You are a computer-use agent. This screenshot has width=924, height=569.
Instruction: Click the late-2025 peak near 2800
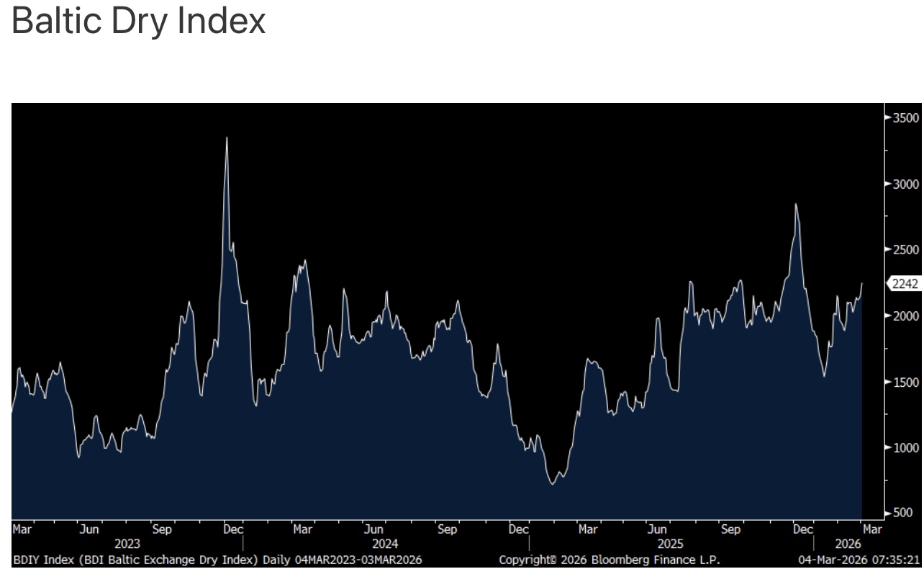[x=796, y=205]
